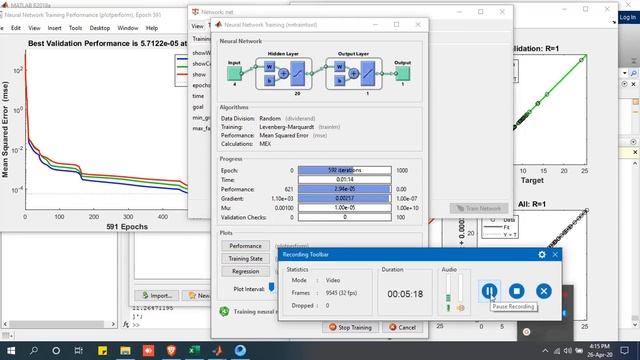
Task: Open the Edit menu in figure window
Action: coord(16,28)
